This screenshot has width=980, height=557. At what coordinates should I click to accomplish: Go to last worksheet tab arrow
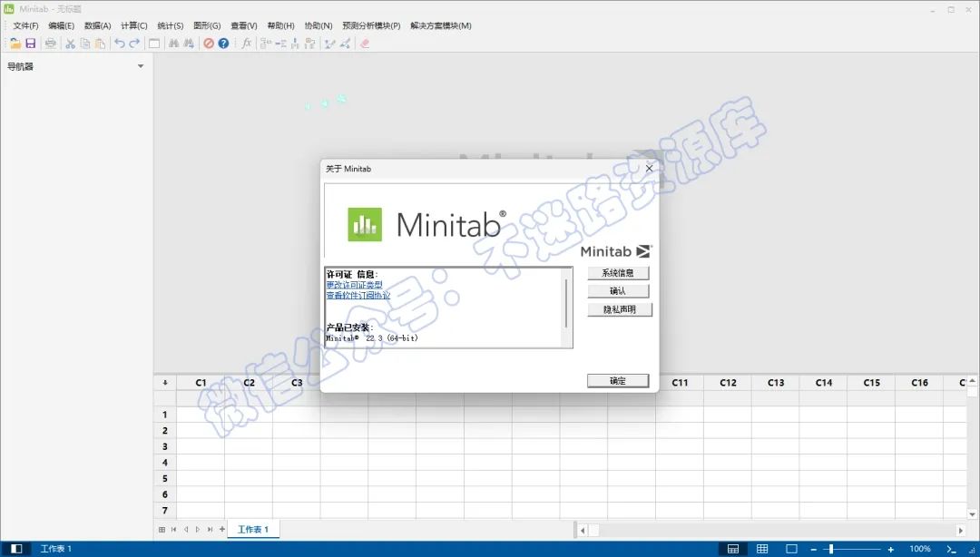210,530
